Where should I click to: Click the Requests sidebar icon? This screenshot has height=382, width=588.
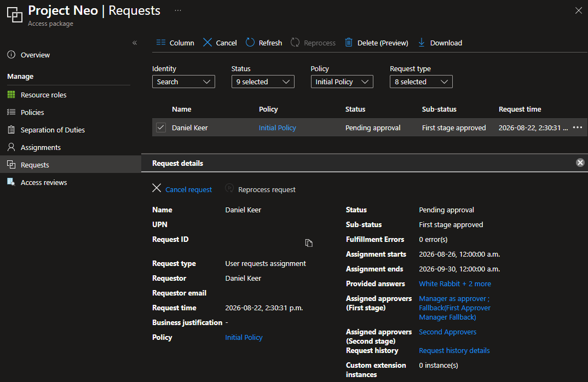(x=11, y=165)
